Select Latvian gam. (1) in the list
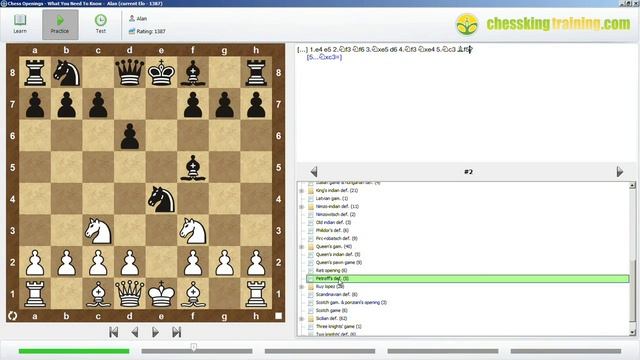Image resolution: width=640 pixels, height=360 pixels. (x=331, y=198)
